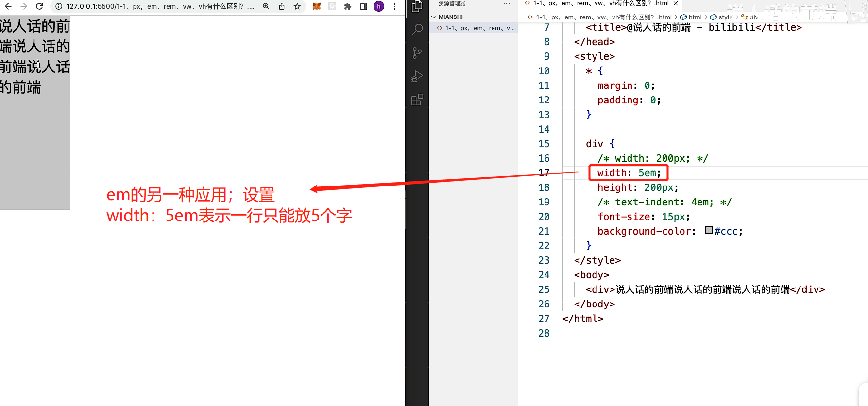This screenshot has width=868, height=406.
Task: Open the explorer panel more actions menu
Action: point(507,3)
